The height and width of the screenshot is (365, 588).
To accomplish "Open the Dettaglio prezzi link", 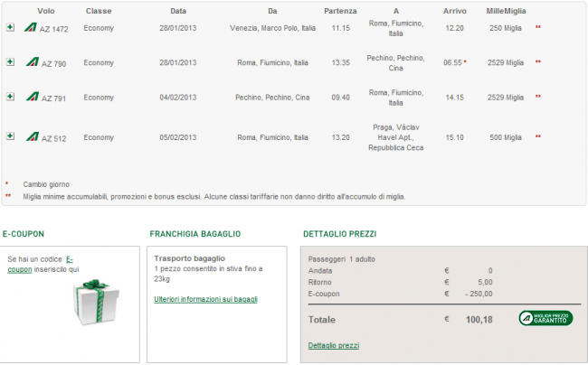I will [333, 345].
